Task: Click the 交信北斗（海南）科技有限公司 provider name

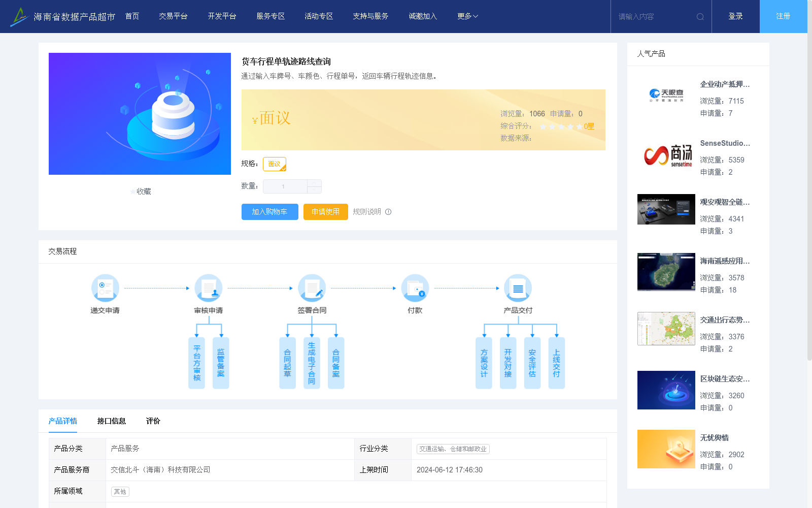Action: pyautogui.click(x=160, y=470)
